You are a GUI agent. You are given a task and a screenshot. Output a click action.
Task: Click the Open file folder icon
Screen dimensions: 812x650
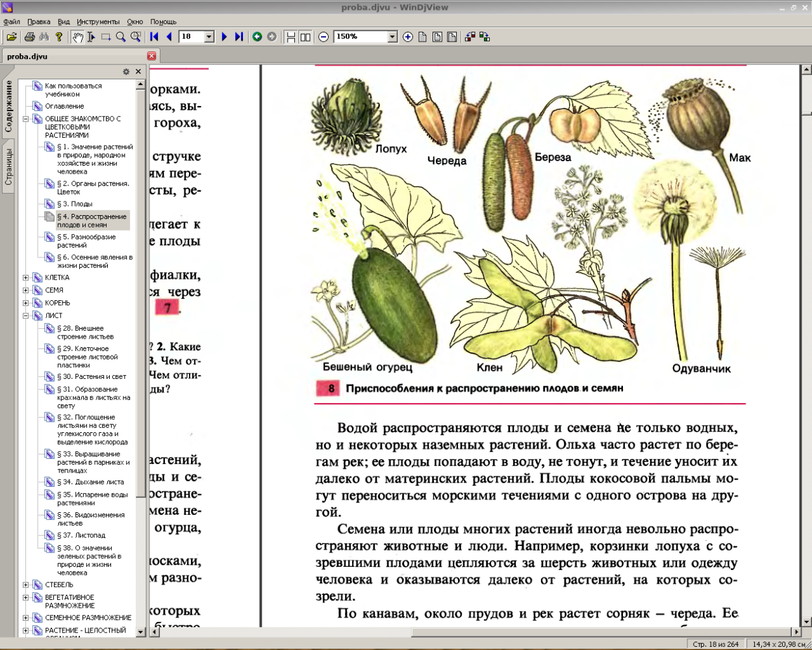click(12, 37)
